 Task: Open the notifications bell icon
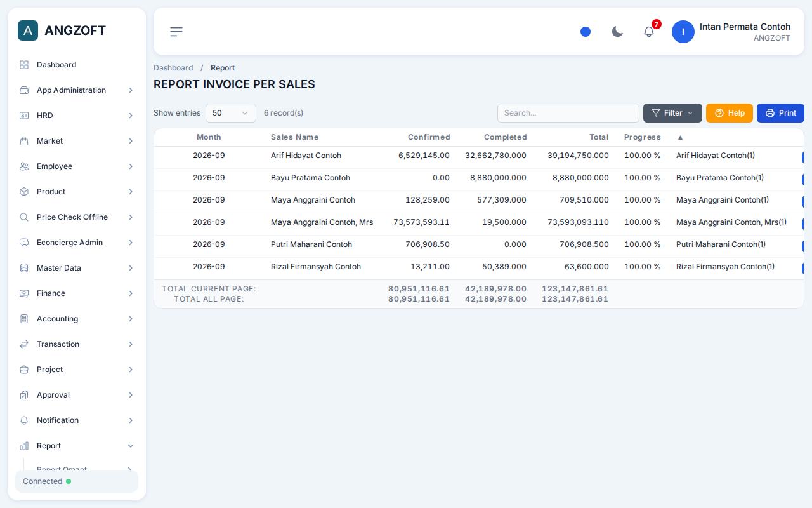pos(649,32)
